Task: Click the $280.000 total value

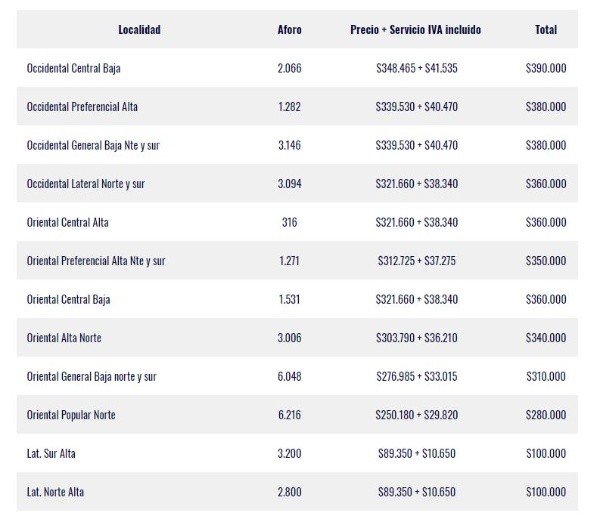Action: point(545,415)
